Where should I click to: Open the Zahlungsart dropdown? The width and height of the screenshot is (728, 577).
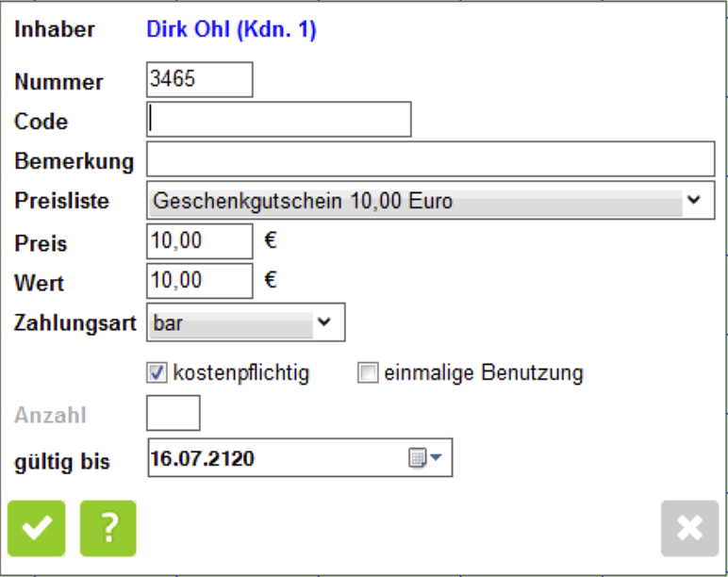pos(323,322)
